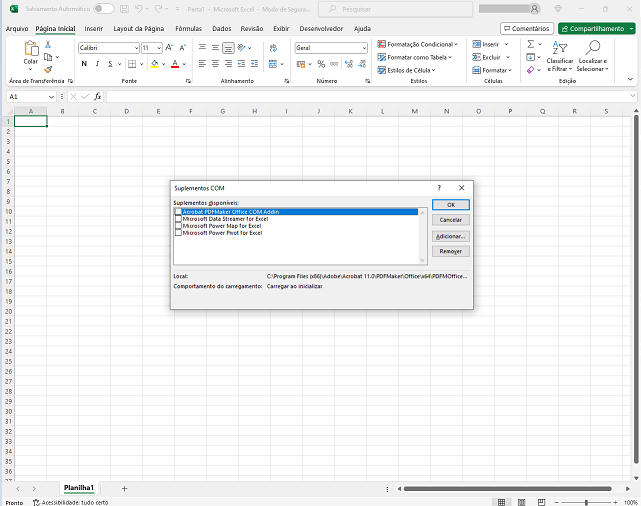The width and height of the screenshot is (641, 506).
Task: Open the Geral number format dropdown
Action: coord(364,48)
